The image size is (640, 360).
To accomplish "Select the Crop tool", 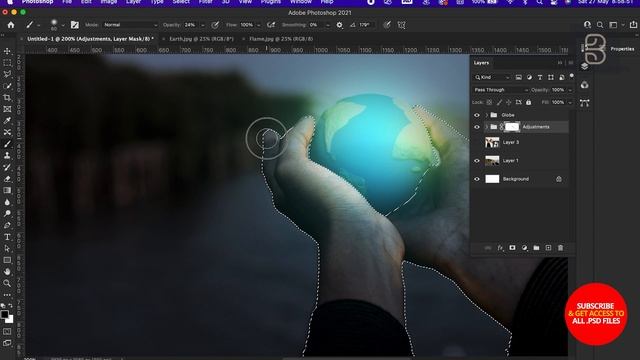I will [7, 98].
